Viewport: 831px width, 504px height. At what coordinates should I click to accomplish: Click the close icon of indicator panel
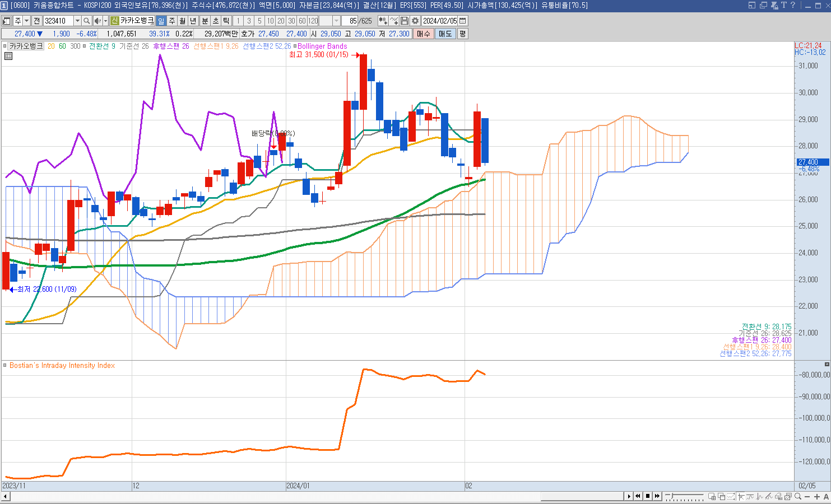point(827,365)
